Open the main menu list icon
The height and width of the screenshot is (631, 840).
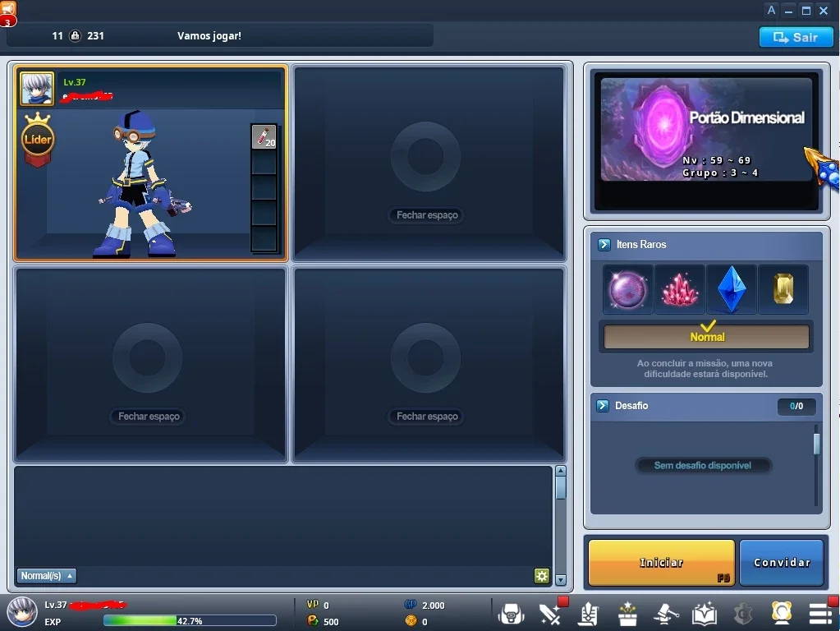tap(820, 614)
